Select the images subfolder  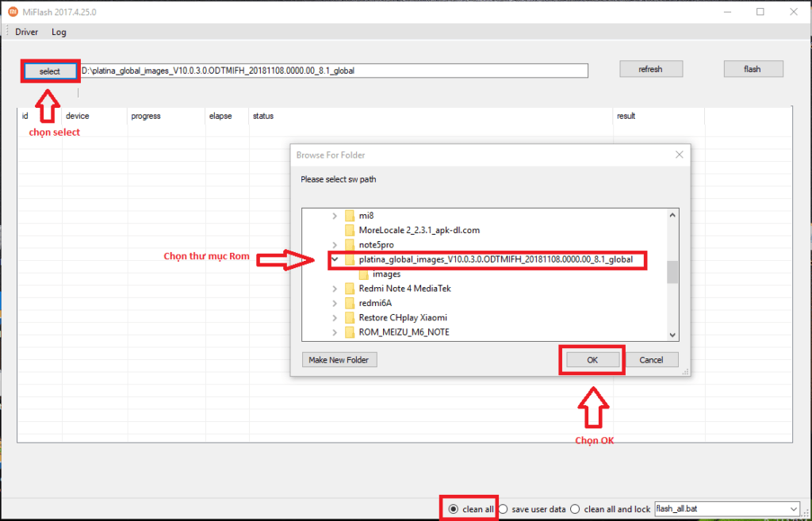point(386,274)
